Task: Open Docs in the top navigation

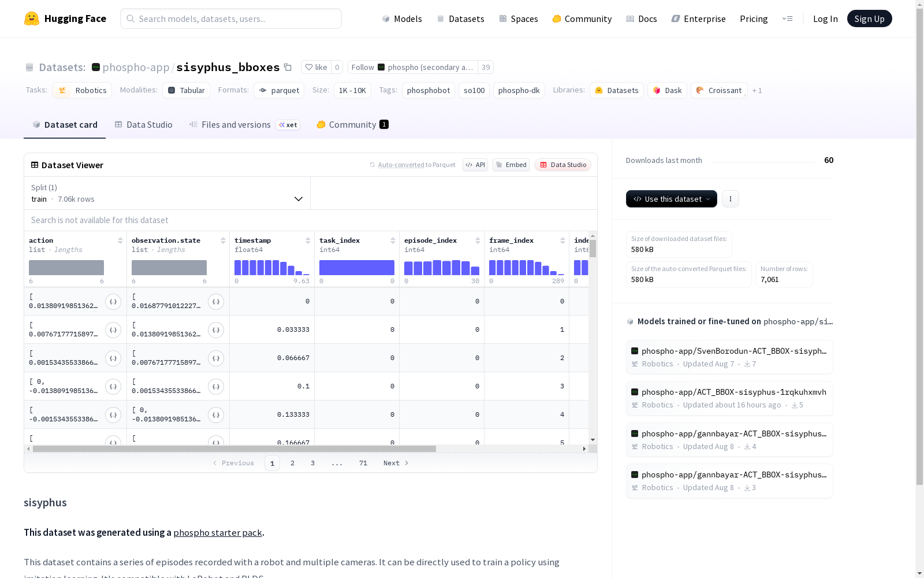Action: tap(641, 18)
